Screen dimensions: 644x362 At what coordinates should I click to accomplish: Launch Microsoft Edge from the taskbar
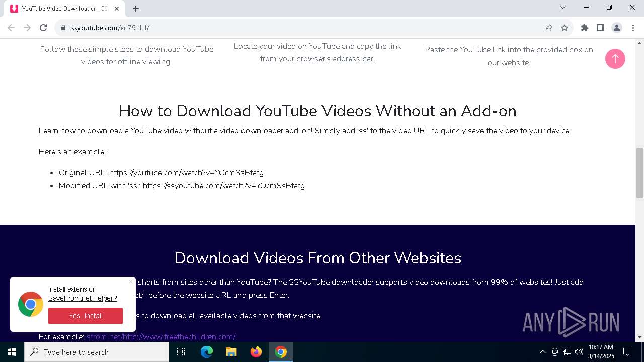(x=207, y=352)
